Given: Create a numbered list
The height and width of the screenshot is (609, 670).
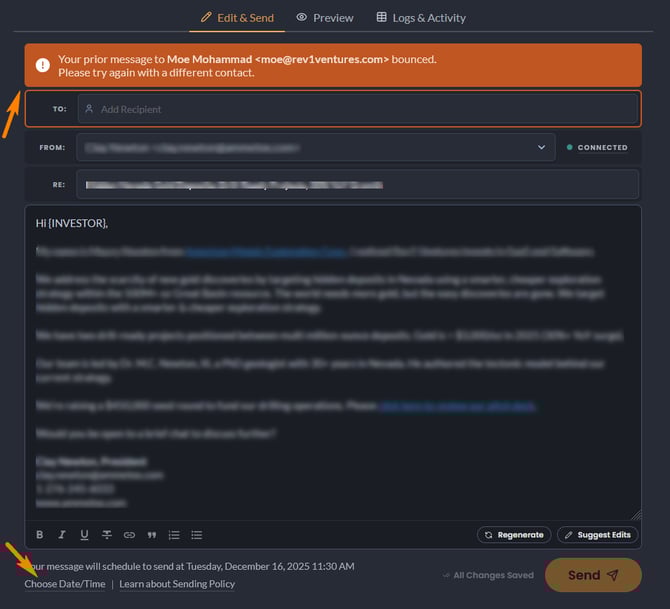Looking at the screenshot, I should coord(174,535).
